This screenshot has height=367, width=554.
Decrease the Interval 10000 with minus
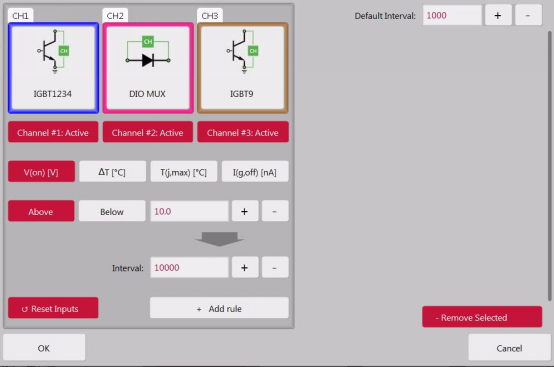pyautogui.click(x=275, y=267)
